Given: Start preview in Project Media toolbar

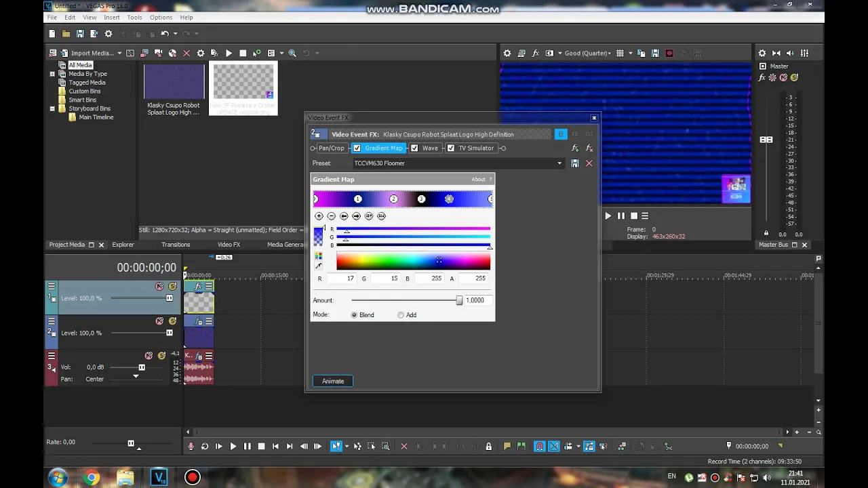Looking at the screenshot, I should (x=229, y=53).
